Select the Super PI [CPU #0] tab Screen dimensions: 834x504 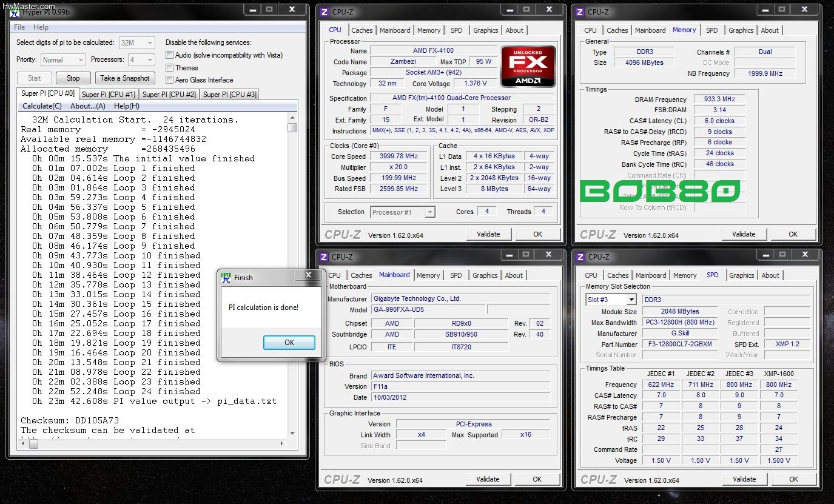point(48,93)
